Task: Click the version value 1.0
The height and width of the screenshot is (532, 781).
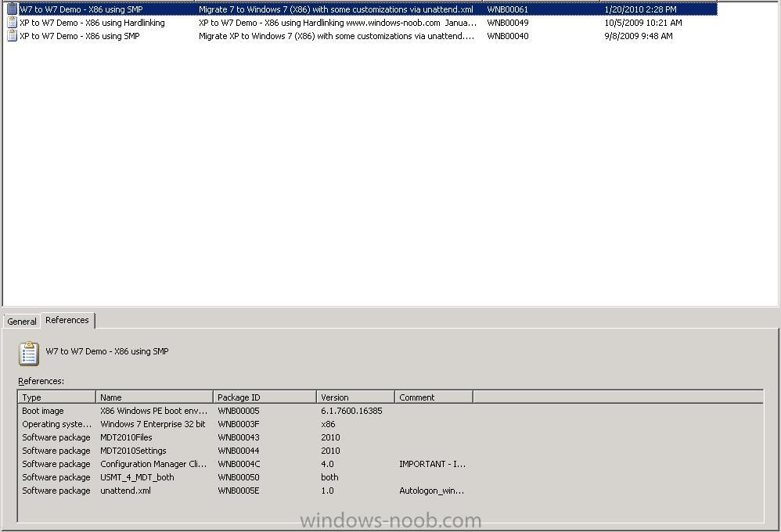Action: (x=327, y=491)
